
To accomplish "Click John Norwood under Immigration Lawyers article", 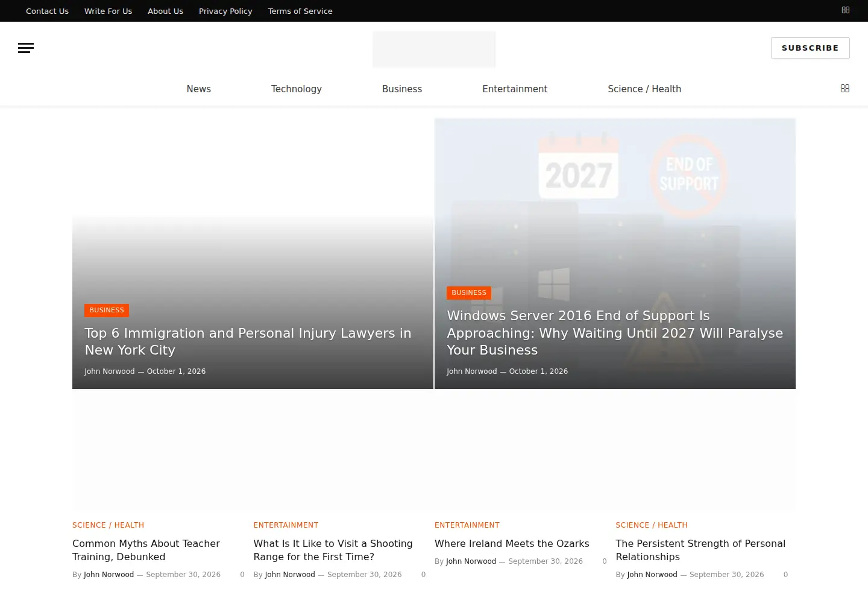I will pyautogui.click(x=110, y=371).
